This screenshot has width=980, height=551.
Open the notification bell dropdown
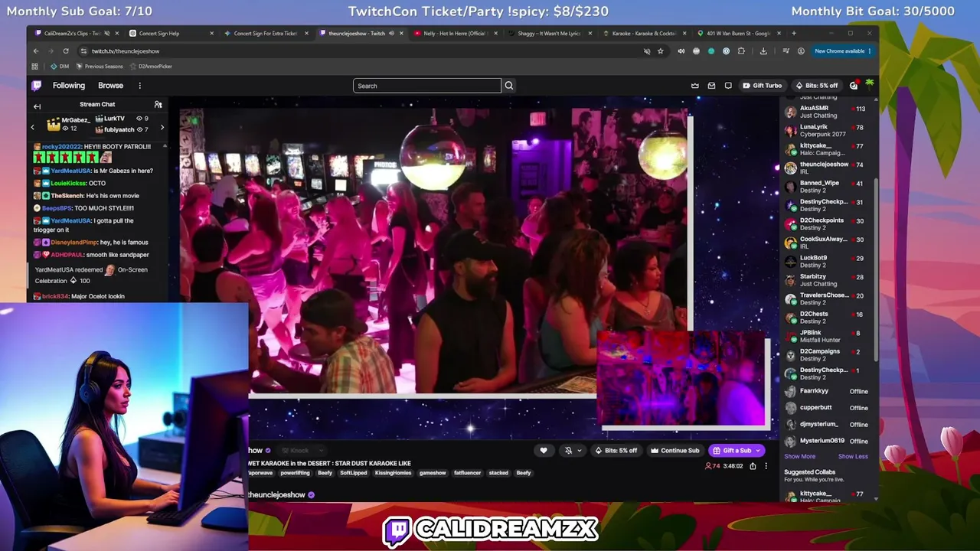click(571, 451)
